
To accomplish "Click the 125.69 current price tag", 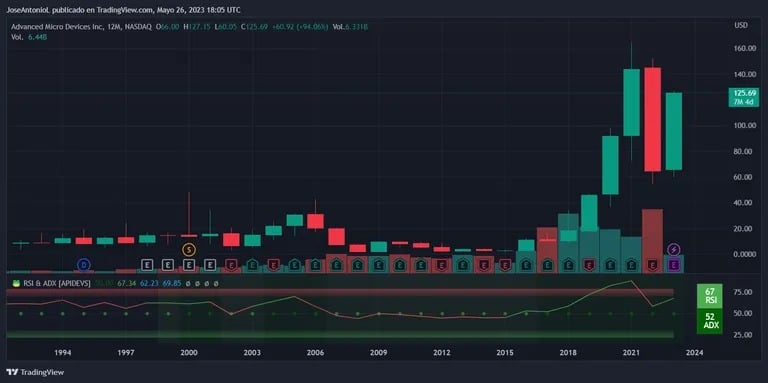I will pyautogui.click(x=744, y=97).
